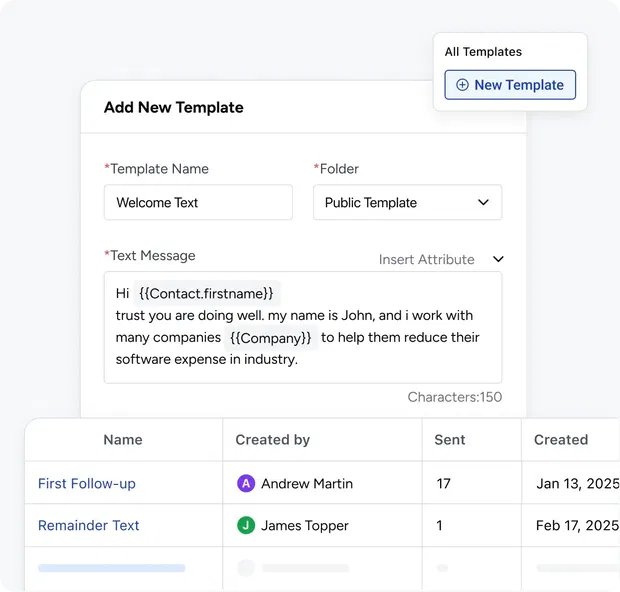Click James Topper's green avatar icon

(x=246, y=525)
